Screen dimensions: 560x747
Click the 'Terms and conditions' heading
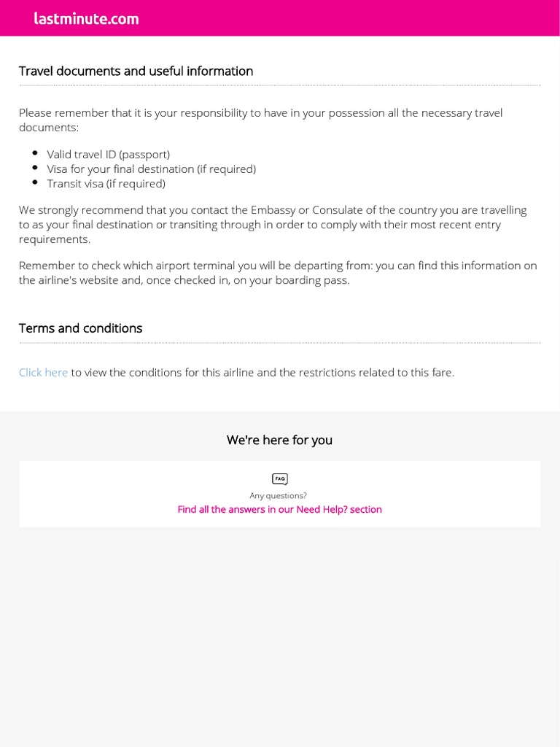(x=80, y=328)
